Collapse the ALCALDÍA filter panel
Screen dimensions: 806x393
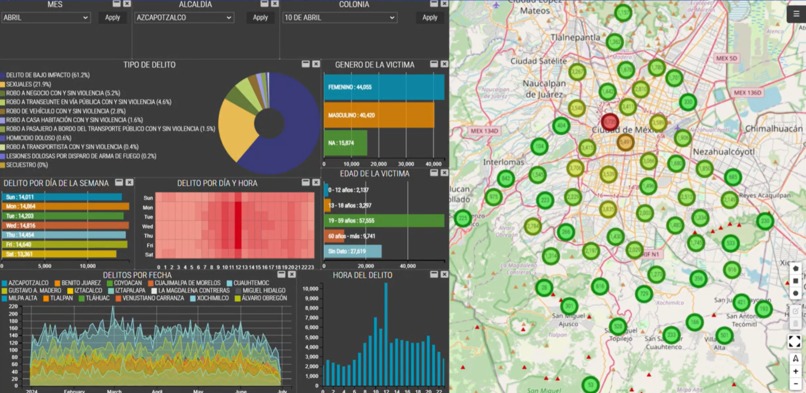(x=265, y=4)
